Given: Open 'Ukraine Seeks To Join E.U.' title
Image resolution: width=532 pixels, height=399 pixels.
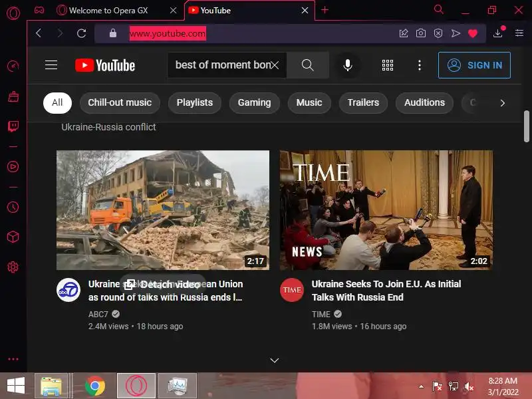Looking at the screenshot, I should (386, 291).
